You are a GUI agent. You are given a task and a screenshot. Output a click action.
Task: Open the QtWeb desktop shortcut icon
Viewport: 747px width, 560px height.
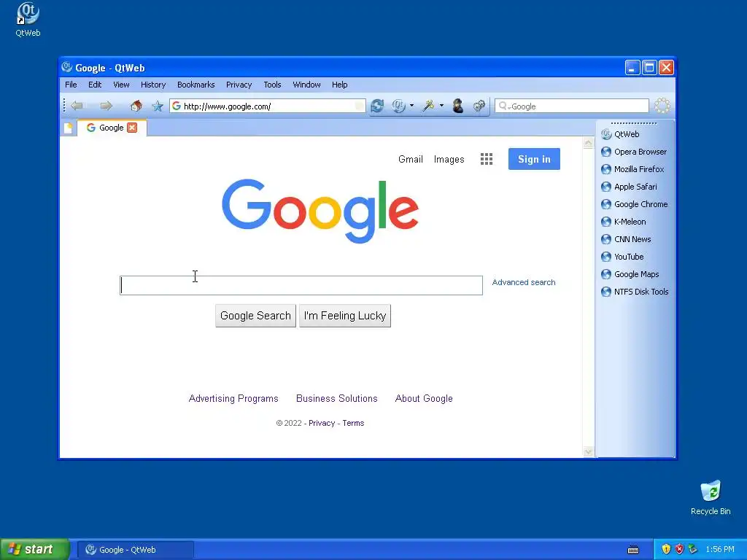28,20
